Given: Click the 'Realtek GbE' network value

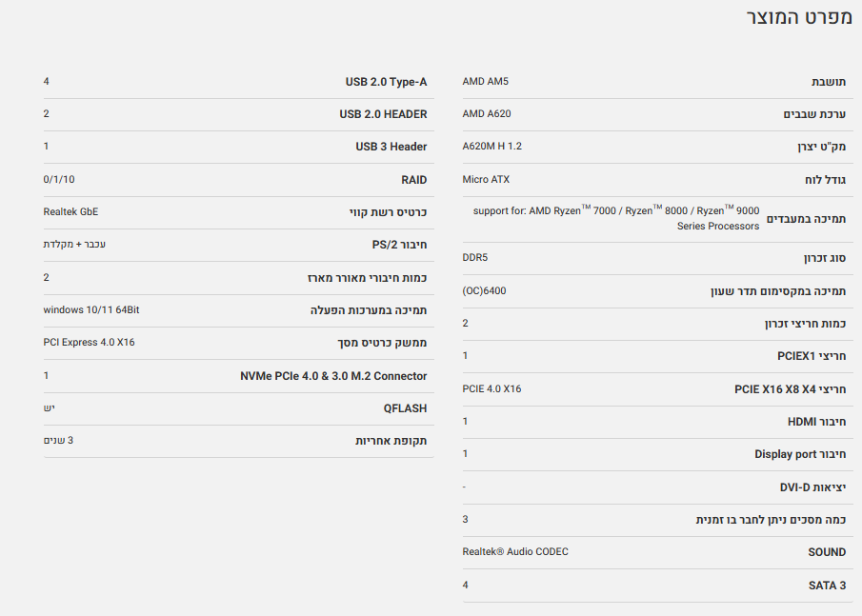Looking at the screenshot, I should 70,212.
